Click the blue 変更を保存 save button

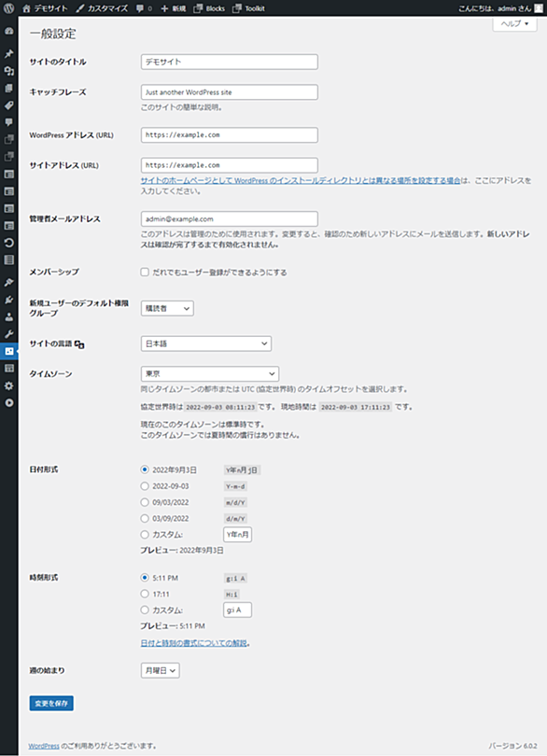click(x=51, y=703)
